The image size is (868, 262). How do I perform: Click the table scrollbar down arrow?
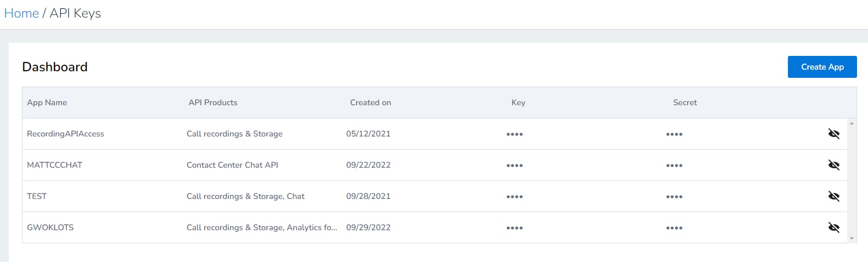[852, 238]
